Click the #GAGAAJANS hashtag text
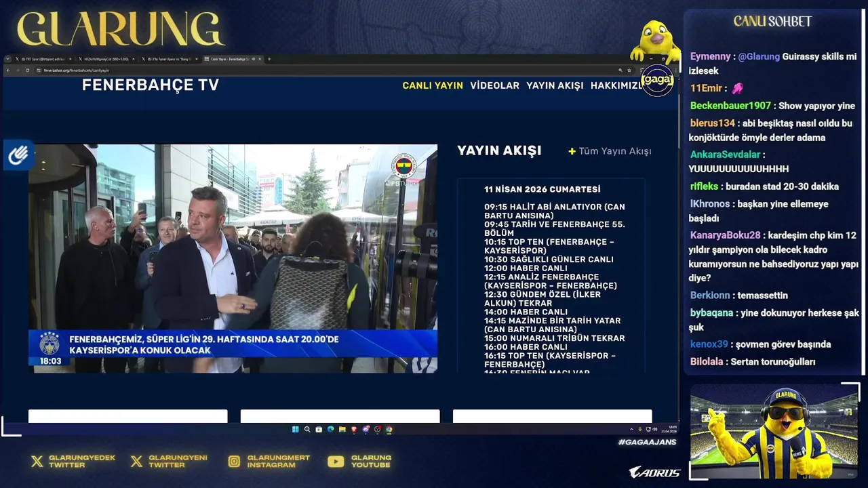 pos(647,442)
